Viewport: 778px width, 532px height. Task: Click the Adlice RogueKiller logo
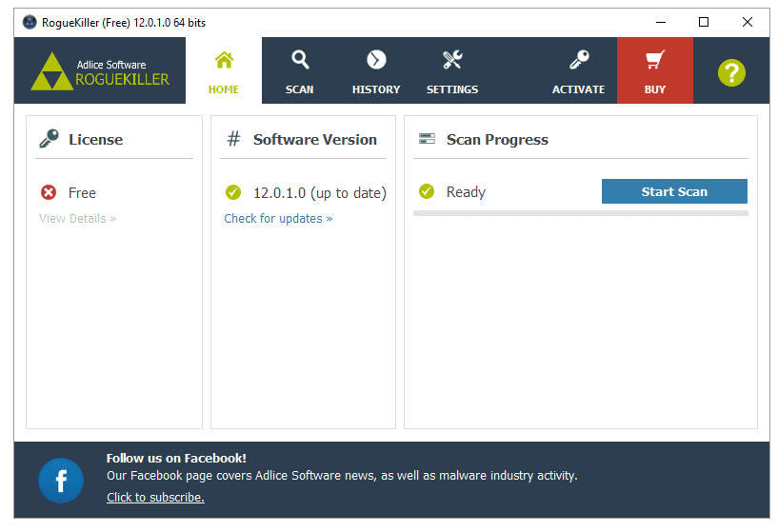click(100, 71)
